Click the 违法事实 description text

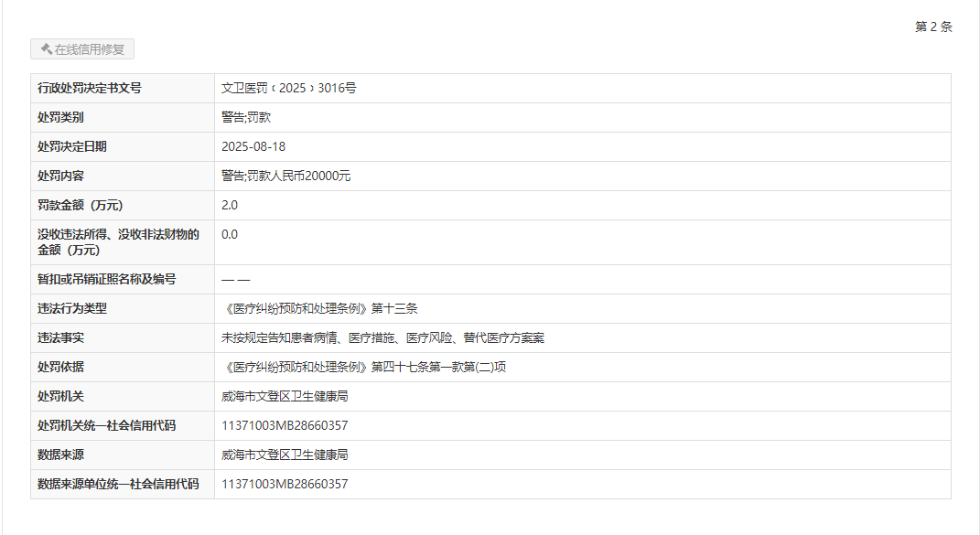[x=382, y=337]
